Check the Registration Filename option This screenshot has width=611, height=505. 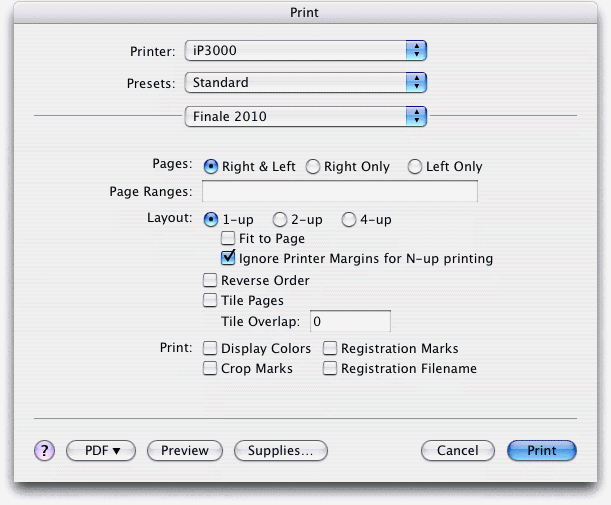(330, 368)
